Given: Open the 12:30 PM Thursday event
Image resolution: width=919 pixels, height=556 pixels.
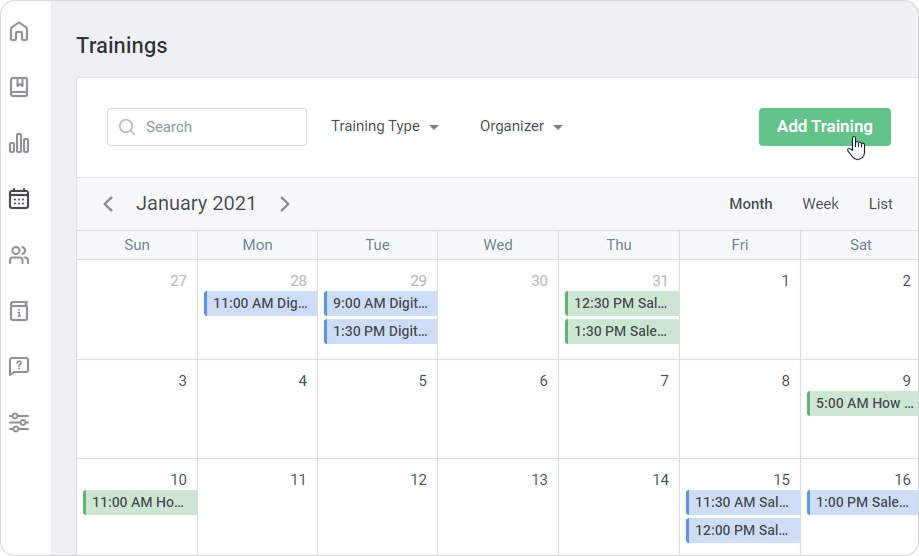Looking at the screenshot, I should [x=622, y=303].
